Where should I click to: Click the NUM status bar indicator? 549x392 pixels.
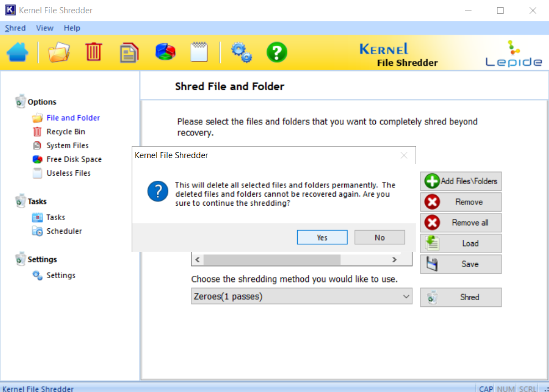(506, 389)
